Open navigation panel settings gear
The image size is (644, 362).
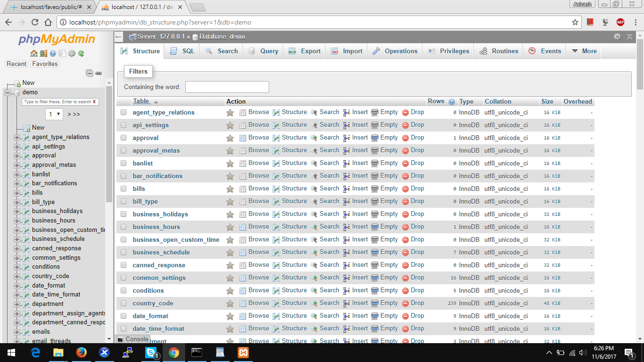pyautogui.click(x=72, y=53)
